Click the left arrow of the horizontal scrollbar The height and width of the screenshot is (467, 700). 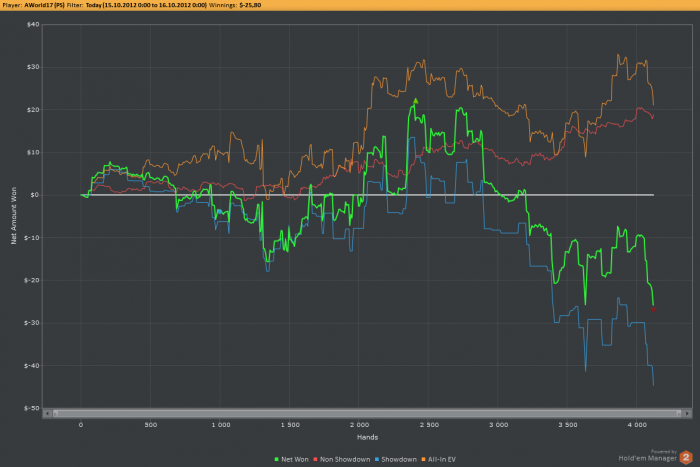coord(47,414)
